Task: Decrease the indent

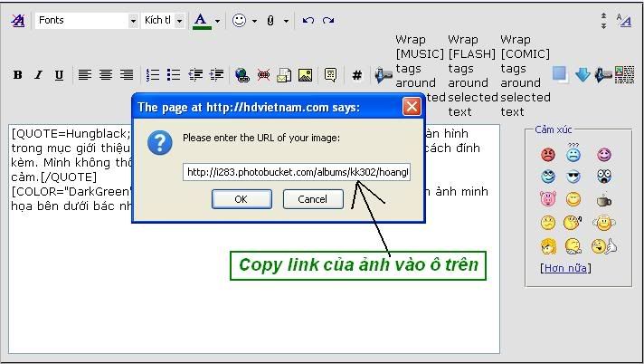Action: pyautogui.click(x=195, y=75)
